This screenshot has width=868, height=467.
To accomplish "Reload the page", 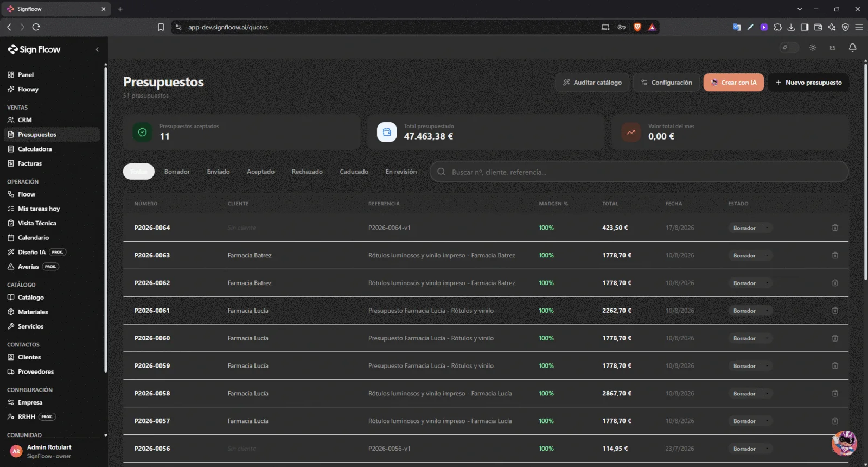I will [36, 27].
